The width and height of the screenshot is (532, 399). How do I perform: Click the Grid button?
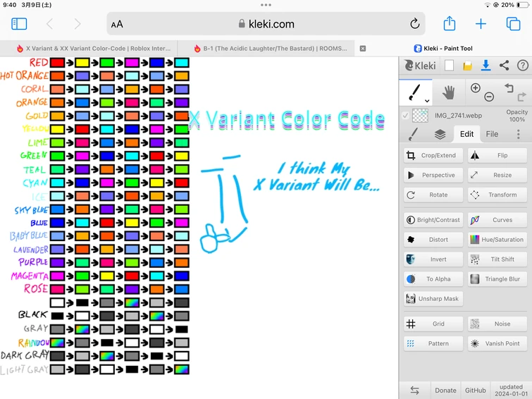[x=433, y=324]
